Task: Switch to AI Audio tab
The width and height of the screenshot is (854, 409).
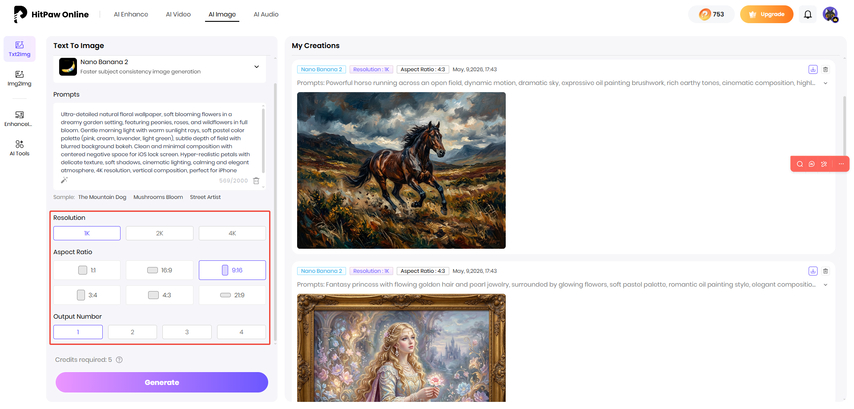Action: tap(266, 15)
